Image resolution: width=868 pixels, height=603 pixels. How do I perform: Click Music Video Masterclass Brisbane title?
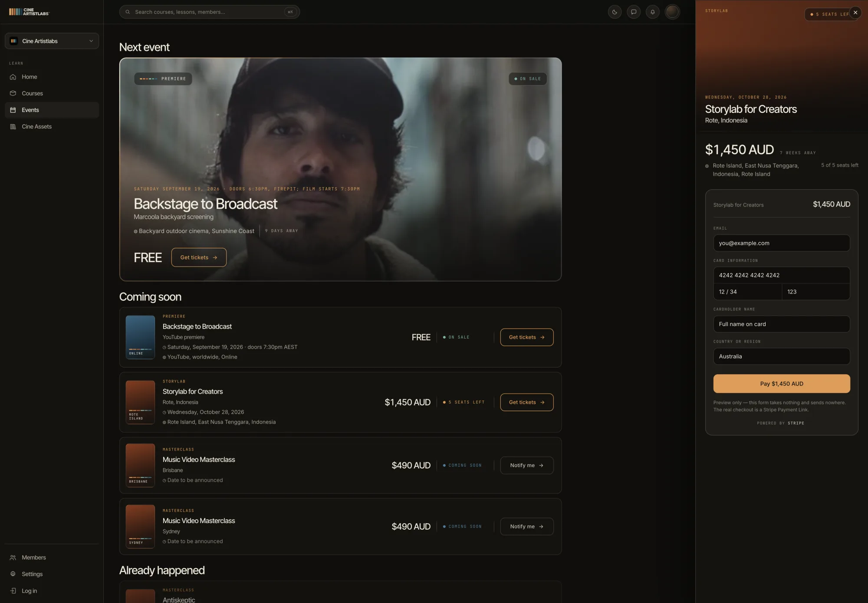click(x=199, y=460)
